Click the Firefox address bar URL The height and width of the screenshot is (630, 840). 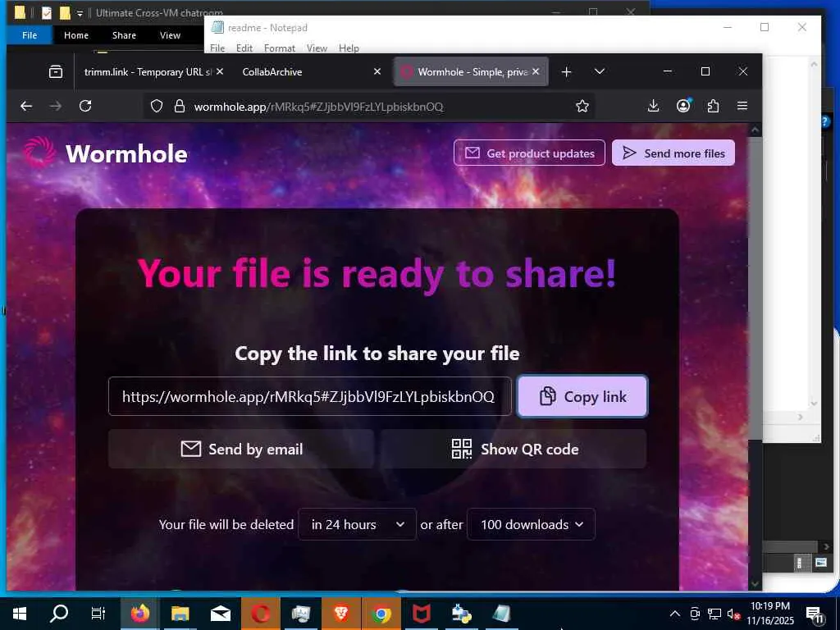coord(318,107)
